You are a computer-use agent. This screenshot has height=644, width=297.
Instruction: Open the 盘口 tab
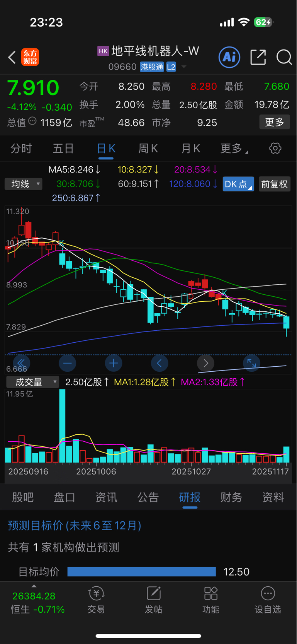(x=64, y=497)
